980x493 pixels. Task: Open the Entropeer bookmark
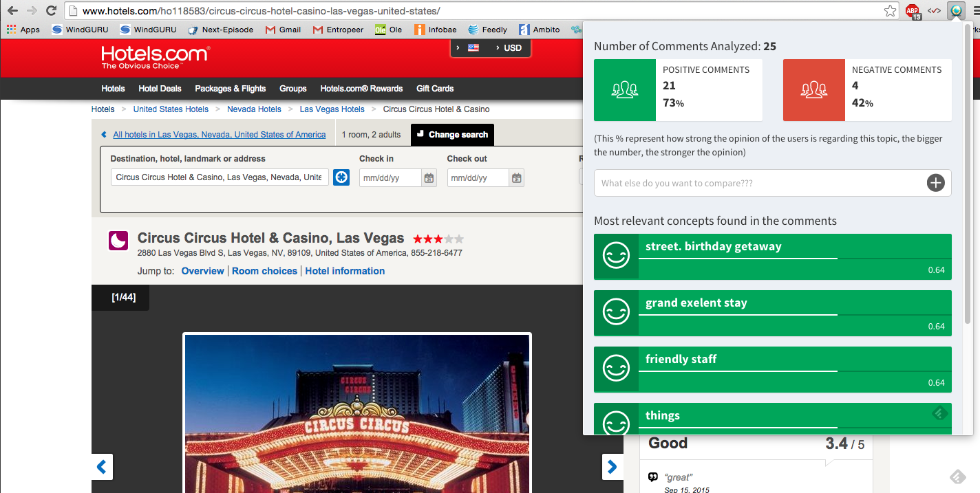338,30
